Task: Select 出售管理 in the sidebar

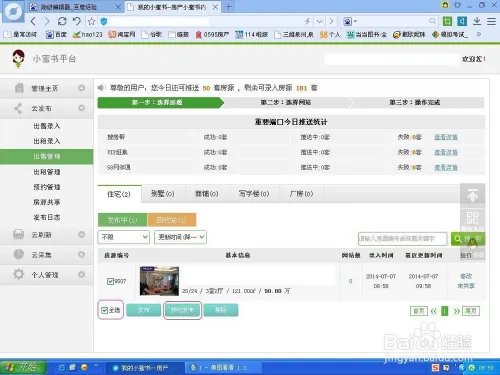Action: pos(47,156)
